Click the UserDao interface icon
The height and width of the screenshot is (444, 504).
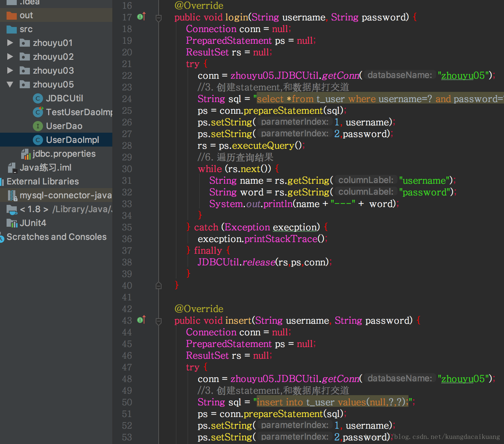(38, 126)
